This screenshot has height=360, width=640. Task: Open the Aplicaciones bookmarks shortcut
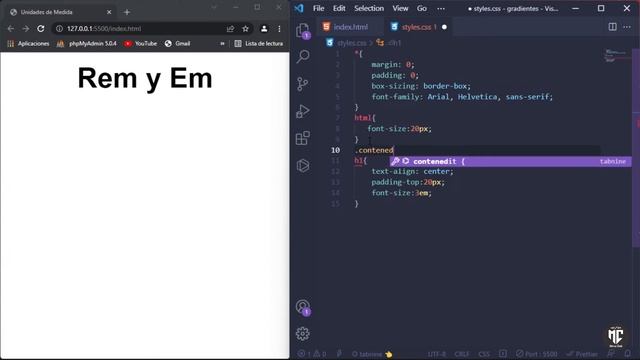[29, 44]
